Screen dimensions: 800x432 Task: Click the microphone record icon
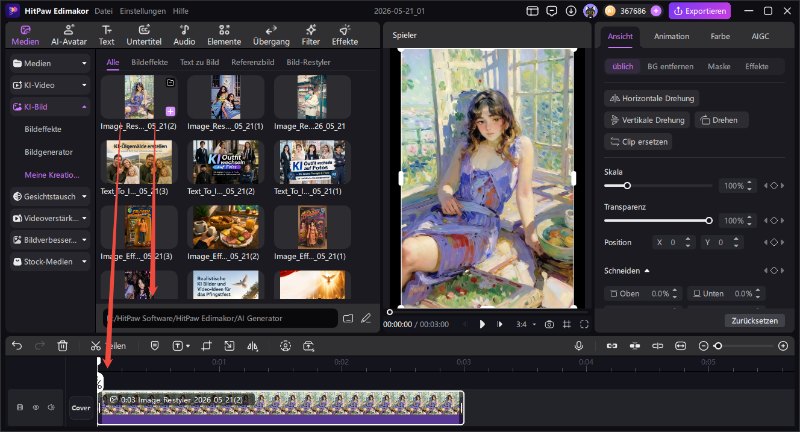[579, 346]
